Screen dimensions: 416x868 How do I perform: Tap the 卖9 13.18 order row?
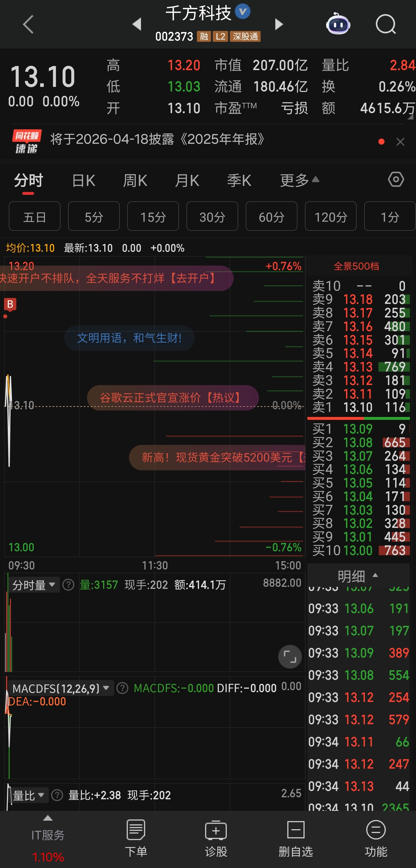tap(359, 300)
